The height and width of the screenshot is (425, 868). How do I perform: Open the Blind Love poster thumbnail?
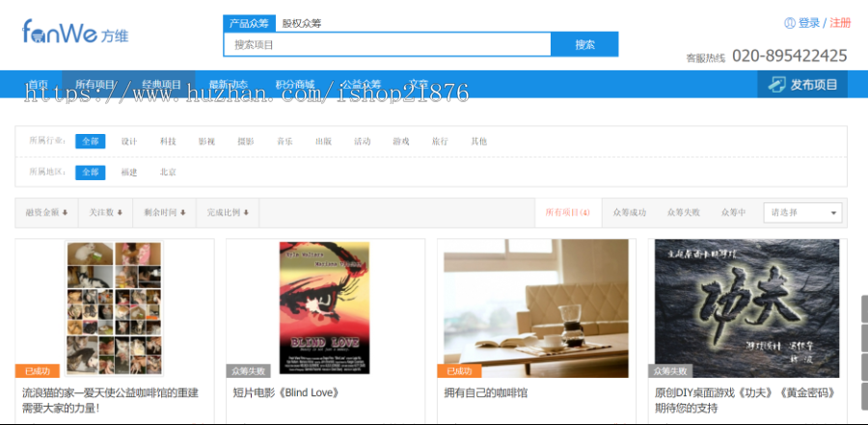click(x=324, y=307)
